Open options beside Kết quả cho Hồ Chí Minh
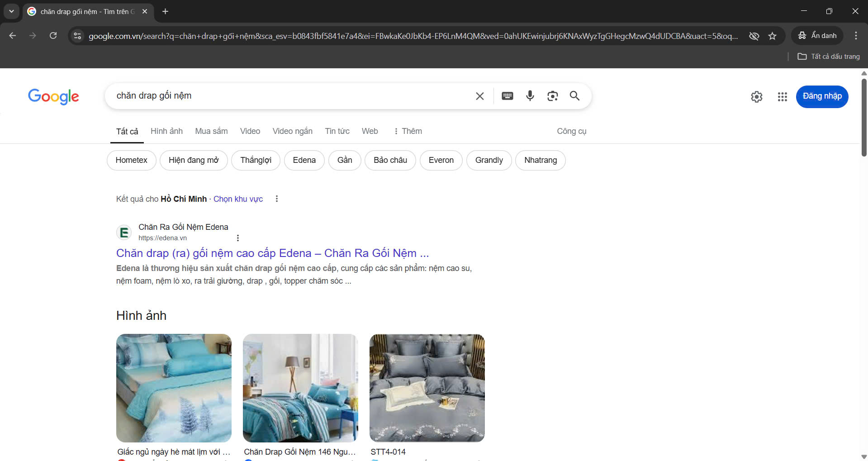This screenshot has height=461, width=868. point(277,199)
